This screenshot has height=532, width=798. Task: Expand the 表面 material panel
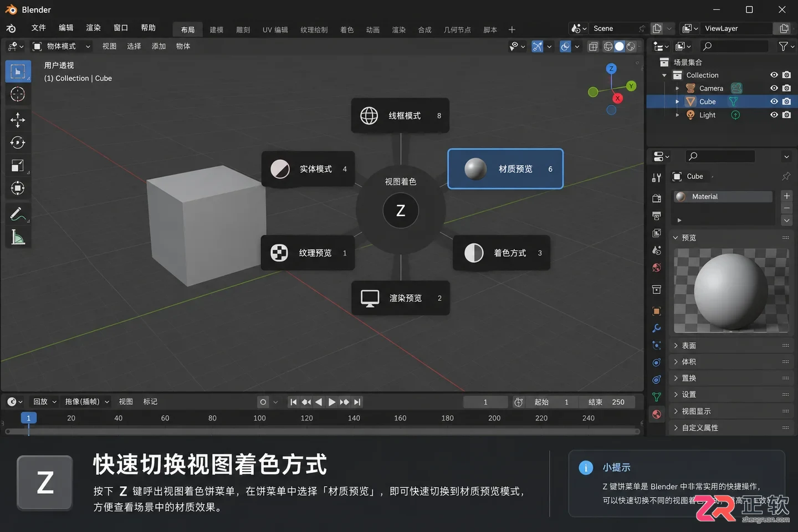pos(730,346)
